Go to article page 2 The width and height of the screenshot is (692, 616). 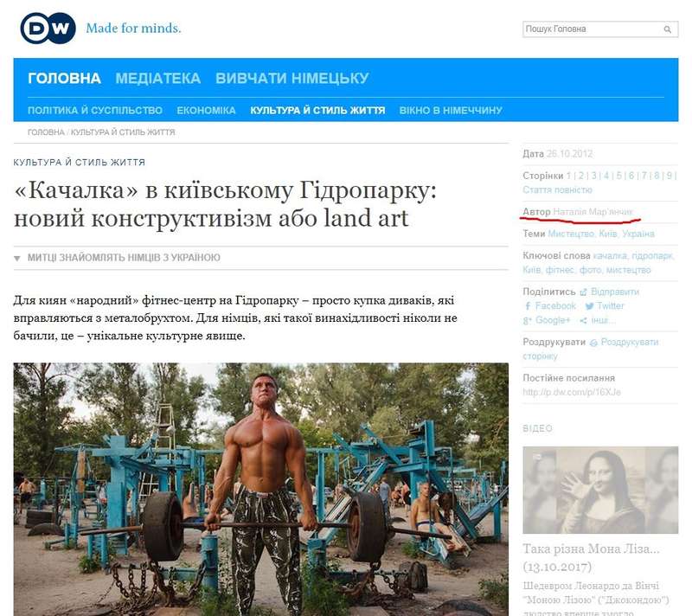(581, 176)
